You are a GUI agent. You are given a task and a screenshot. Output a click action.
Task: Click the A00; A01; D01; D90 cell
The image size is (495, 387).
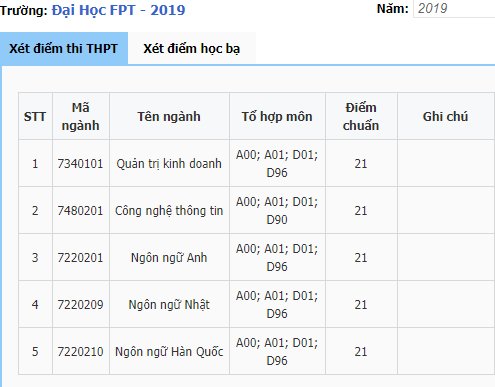tap(277, 211)
